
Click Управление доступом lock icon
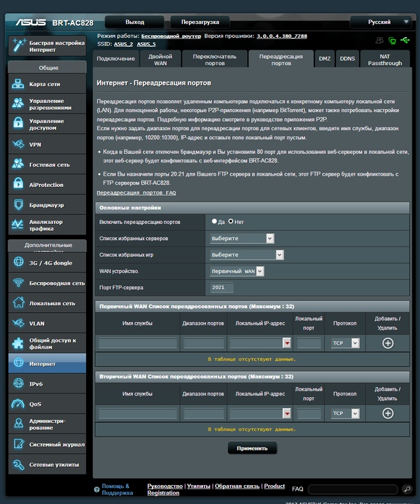coord(18,123)
